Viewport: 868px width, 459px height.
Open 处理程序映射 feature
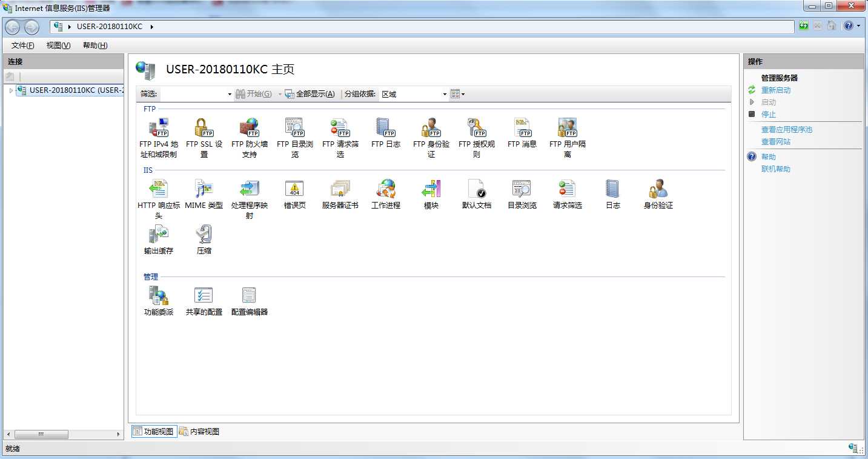click(250, 199)
